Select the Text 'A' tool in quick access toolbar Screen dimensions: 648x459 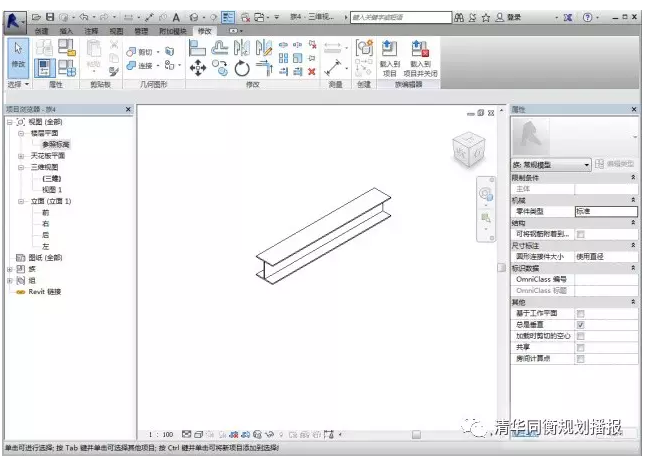click(x=176, y=17)
